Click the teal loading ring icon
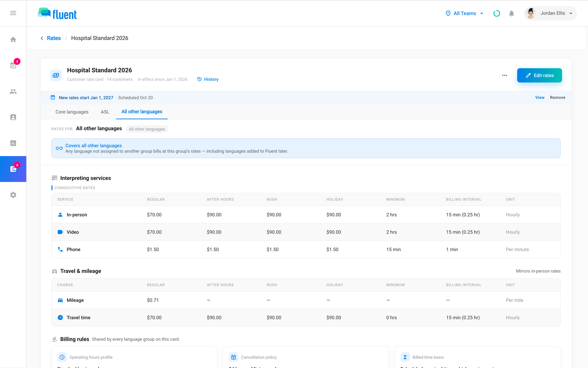588x368 pixels. coord(497,13)
